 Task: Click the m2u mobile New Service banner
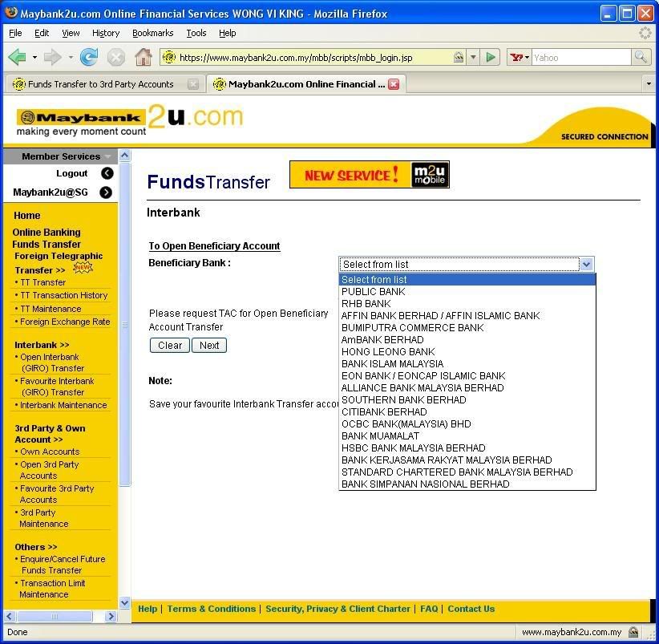(x=370, y=175)
